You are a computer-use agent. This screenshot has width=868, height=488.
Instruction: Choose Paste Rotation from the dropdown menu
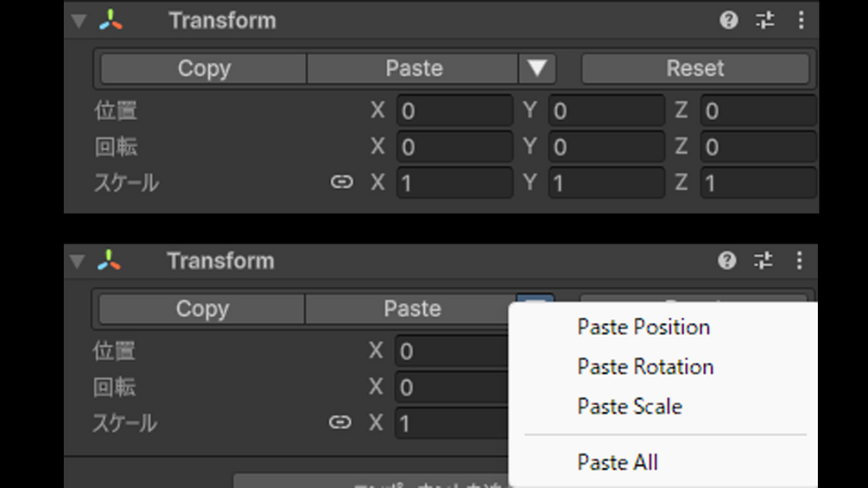click(645, 367)
